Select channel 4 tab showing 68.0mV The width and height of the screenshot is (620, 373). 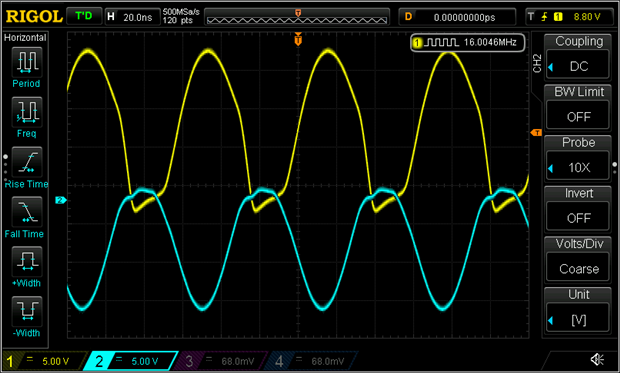coord(312,361)
